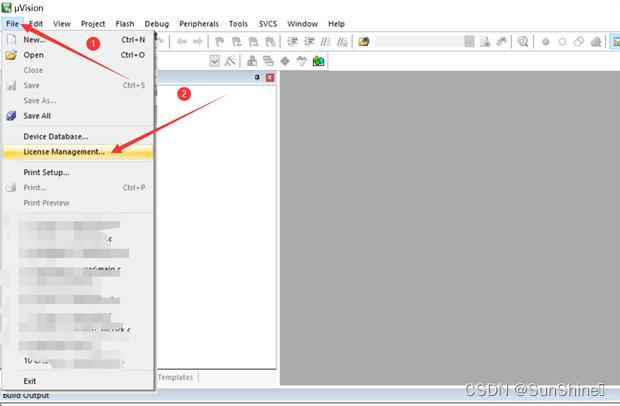Unindent selected lines icon
620x406 pixels.
(309, 42)
